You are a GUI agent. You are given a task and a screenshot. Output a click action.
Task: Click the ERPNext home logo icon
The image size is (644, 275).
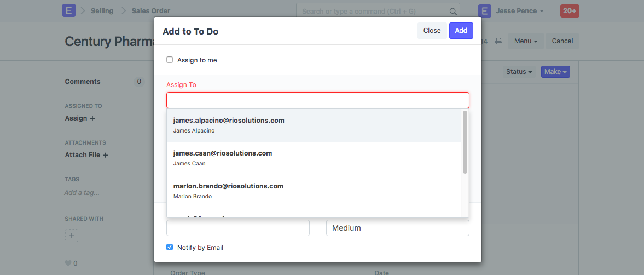(x=68, y=11)
